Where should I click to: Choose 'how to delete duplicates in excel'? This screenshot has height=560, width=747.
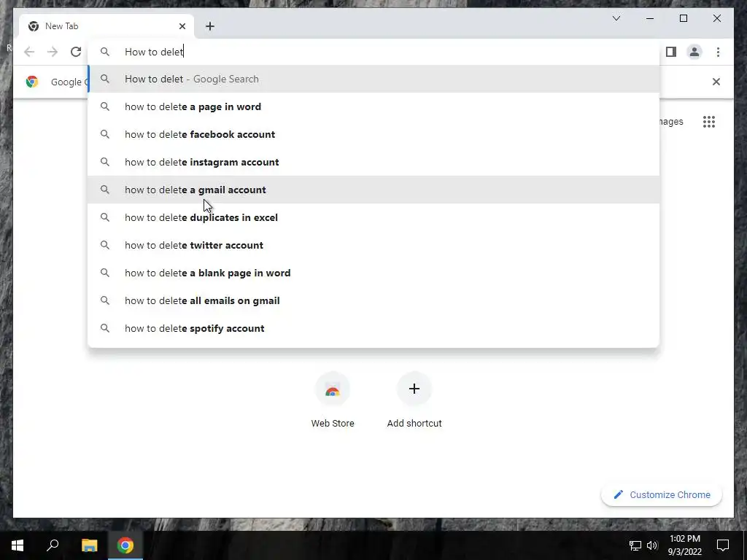click(373, 217)
